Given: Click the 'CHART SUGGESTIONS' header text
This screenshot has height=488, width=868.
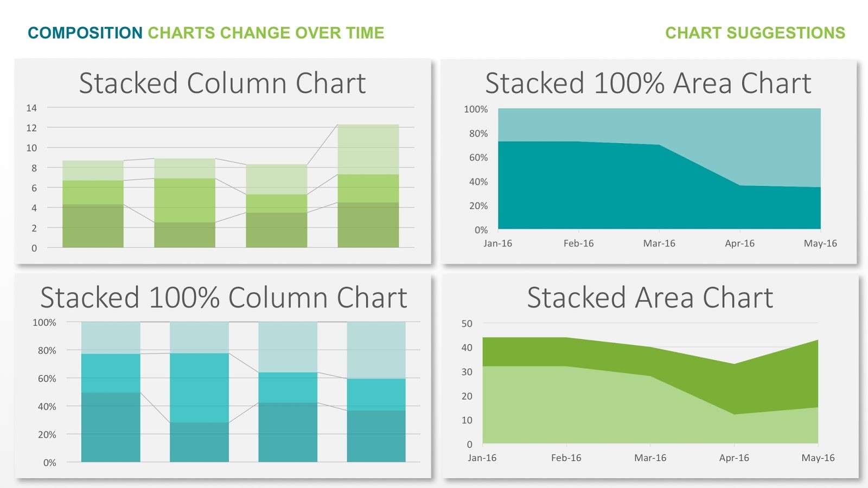Looking at the screenshot, I should point(755,33).
